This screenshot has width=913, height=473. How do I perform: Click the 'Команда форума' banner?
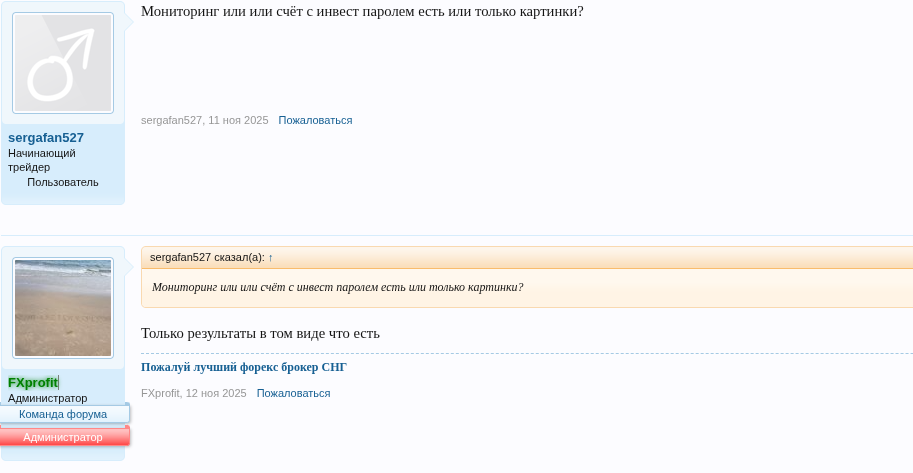coord(63,414)
